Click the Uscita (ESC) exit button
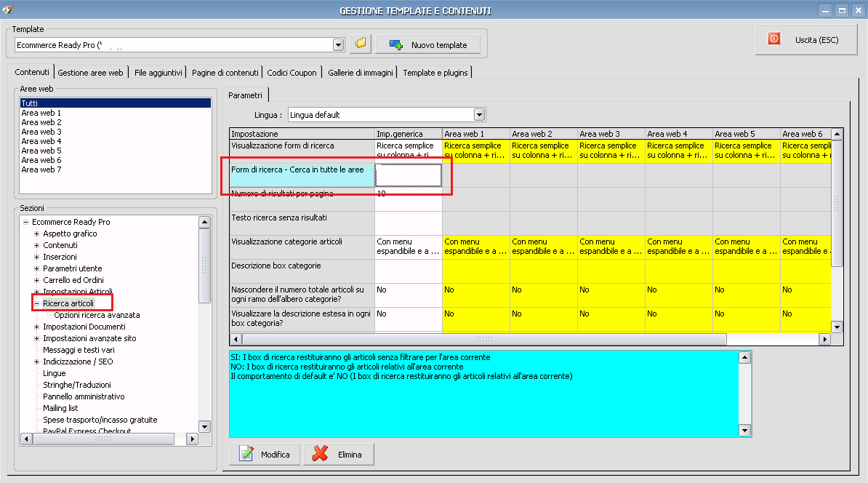 tap(805, 40)
